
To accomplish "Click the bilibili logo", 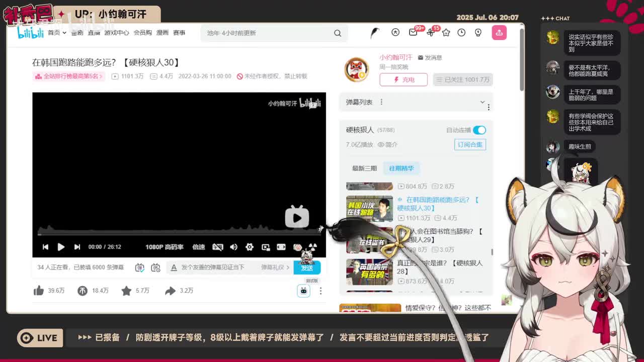I will [x=31, y=32].
